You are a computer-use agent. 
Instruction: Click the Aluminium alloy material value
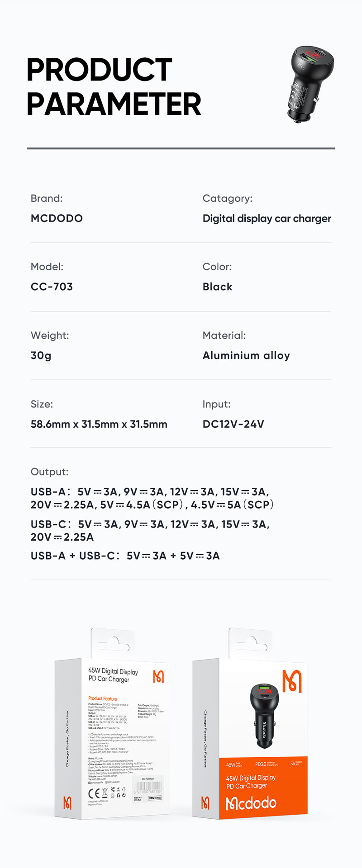tap(246, 355)
